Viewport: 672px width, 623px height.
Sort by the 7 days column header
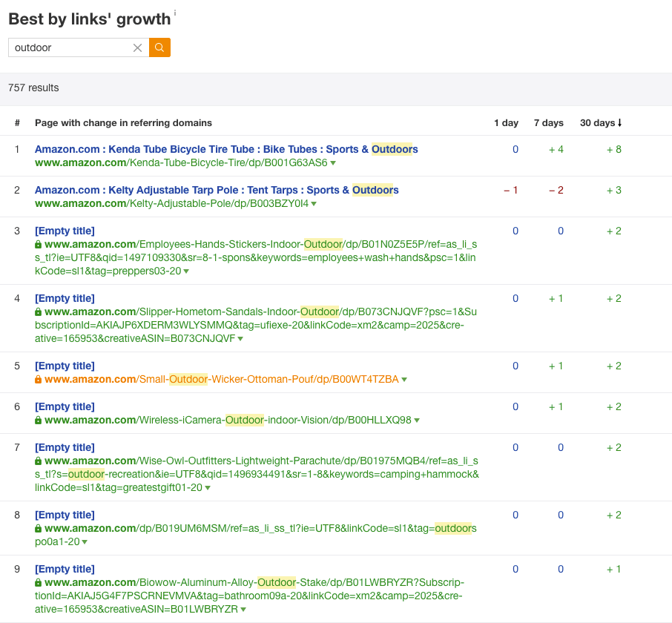[x=549, y=123]
